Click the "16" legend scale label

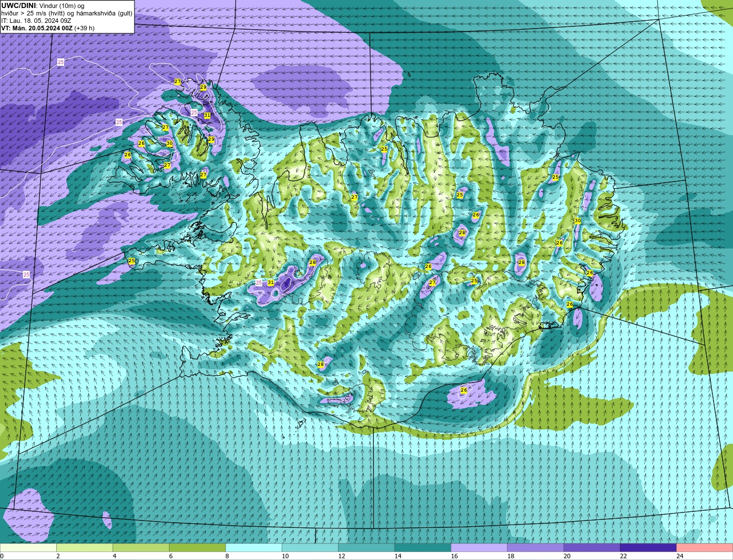click(x=454, y=556)
